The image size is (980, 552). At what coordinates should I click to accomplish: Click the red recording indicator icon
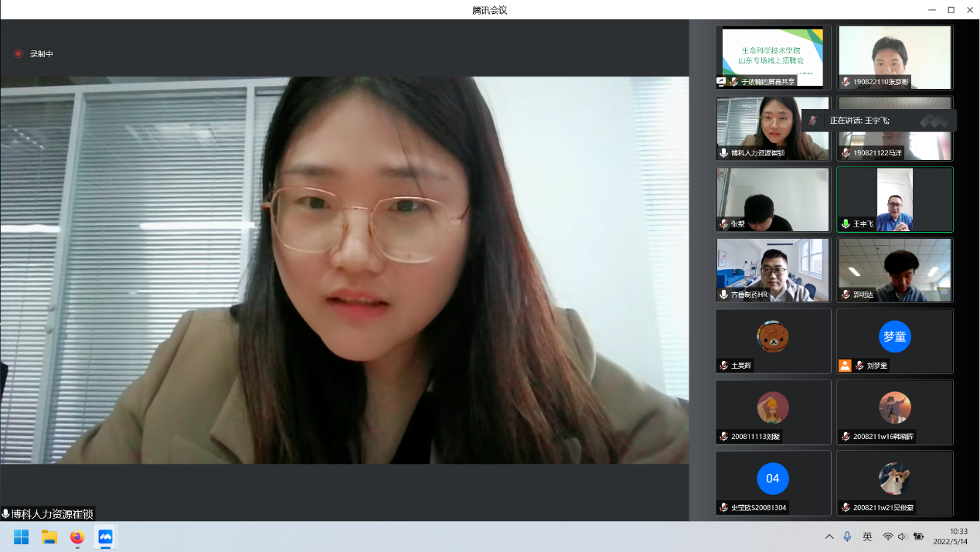point(19,54)
